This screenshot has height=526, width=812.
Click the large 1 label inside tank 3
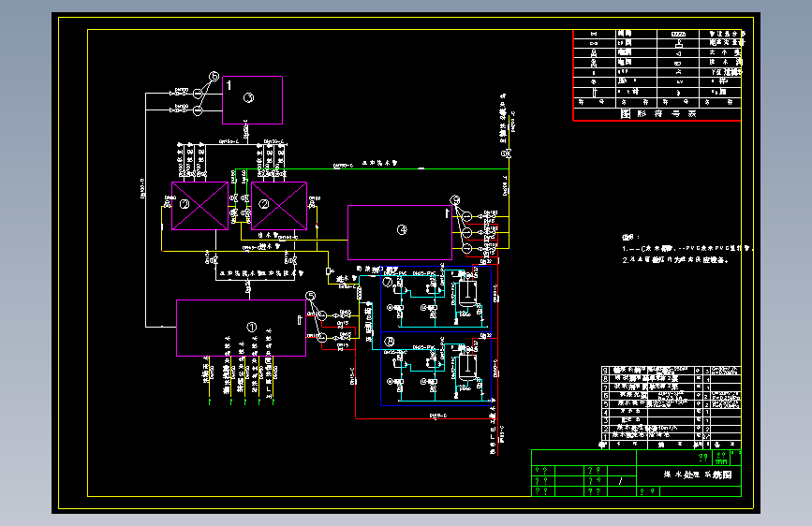click(229, 85)
